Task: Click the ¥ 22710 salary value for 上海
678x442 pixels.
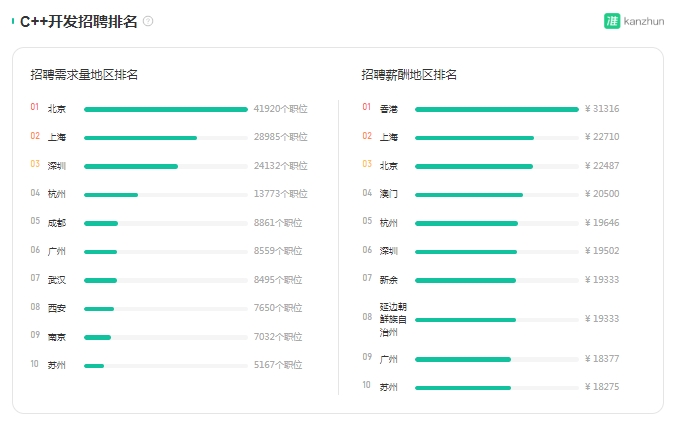Action: [602, 137]
